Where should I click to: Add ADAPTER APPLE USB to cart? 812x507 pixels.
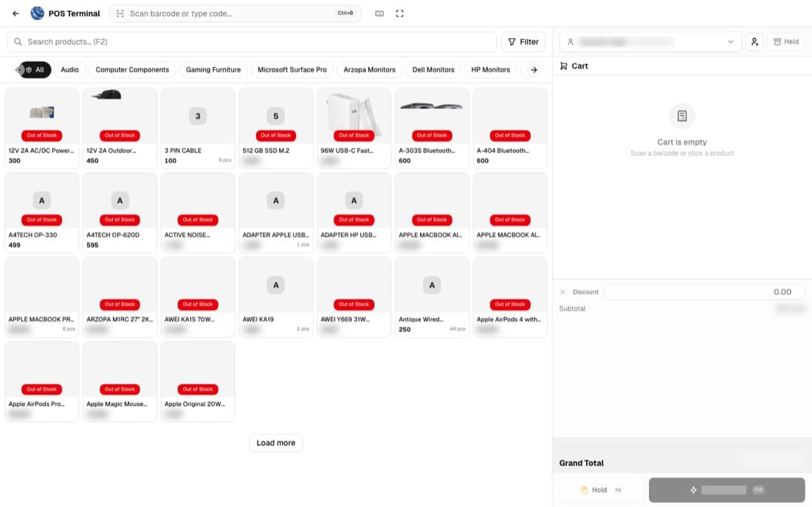[x=276, y=213]
